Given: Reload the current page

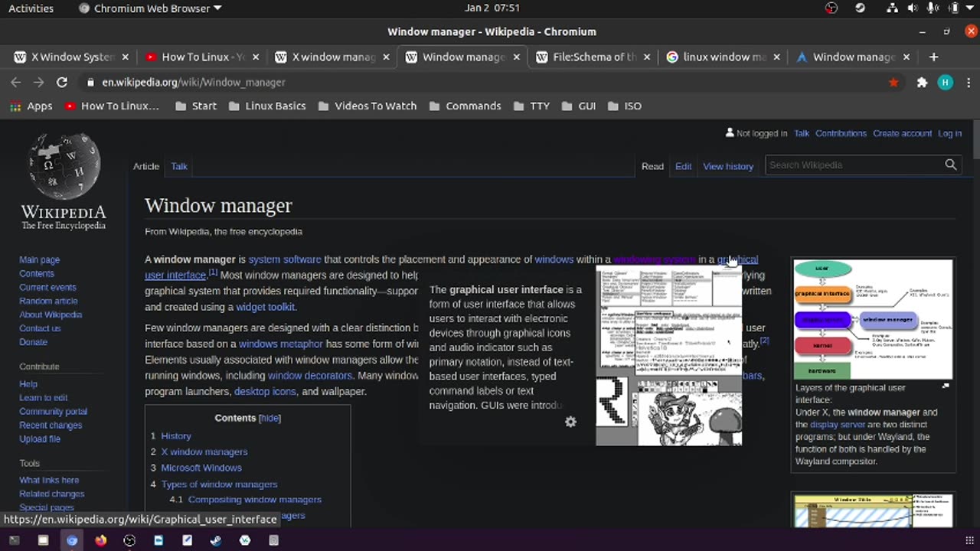Looking at the screenshot, I should click(62, 82).
